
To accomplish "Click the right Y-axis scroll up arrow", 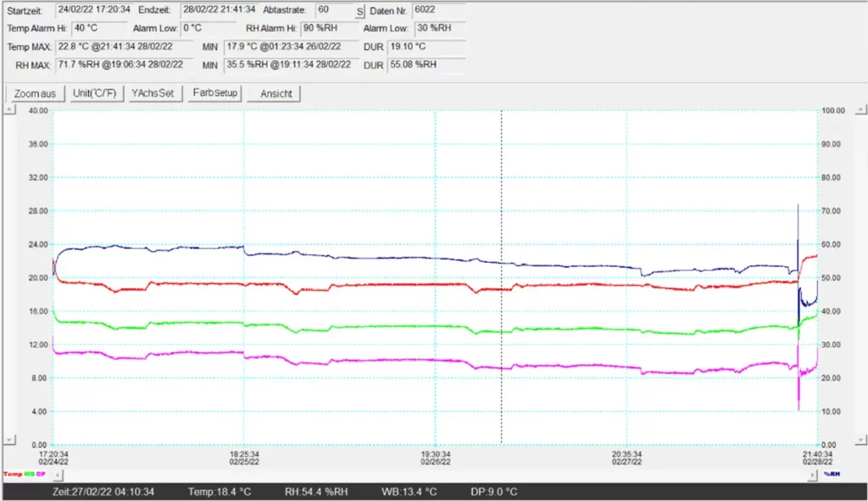I will [x=861, y=110].
